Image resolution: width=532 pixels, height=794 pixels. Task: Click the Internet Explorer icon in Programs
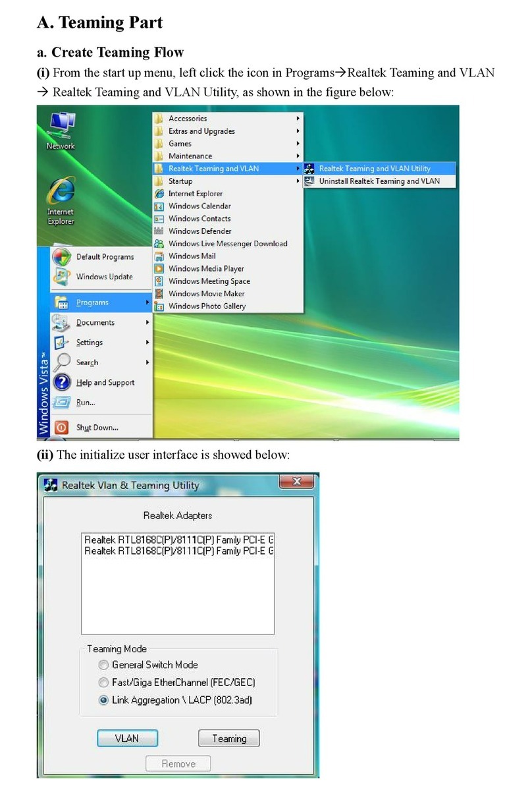159,194
